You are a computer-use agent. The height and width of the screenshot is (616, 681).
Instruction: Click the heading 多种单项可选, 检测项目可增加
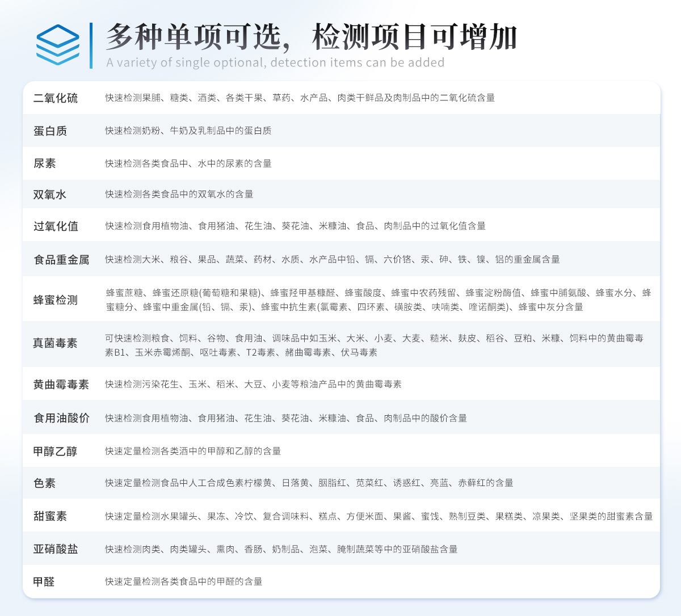[311, 37]
